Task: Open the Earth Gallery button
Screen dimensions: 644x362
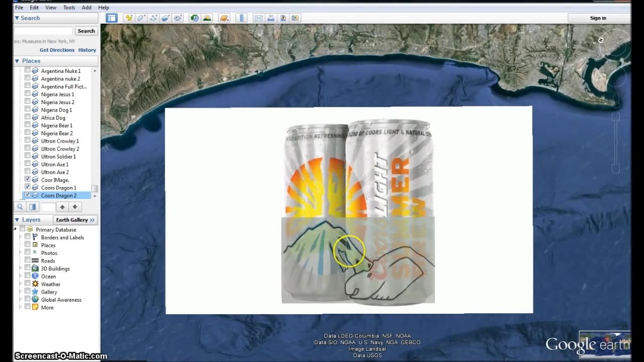Action: (75, 220)
